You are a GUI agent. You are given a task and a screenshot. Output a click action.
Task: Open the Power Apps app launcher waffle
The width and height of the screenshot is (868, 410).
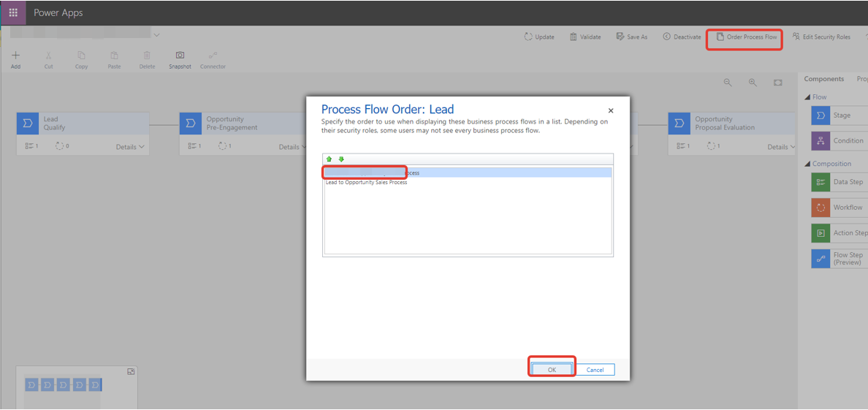click(x=12, y=12)
